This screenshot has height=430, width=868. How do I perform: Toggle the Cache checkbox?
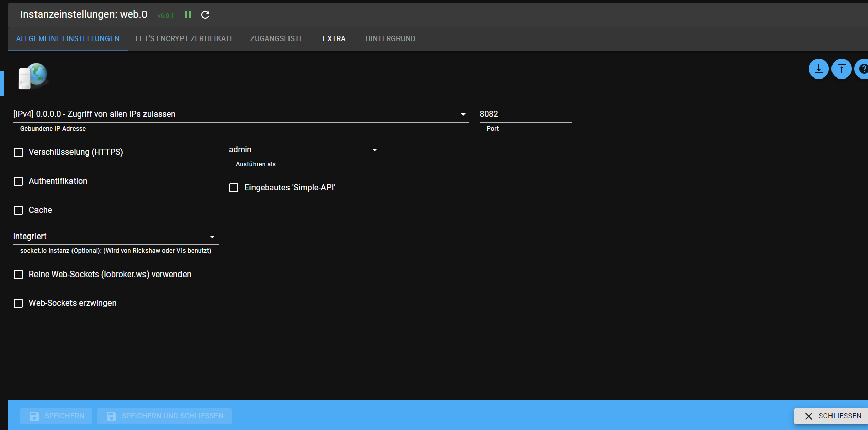(18, 210)
